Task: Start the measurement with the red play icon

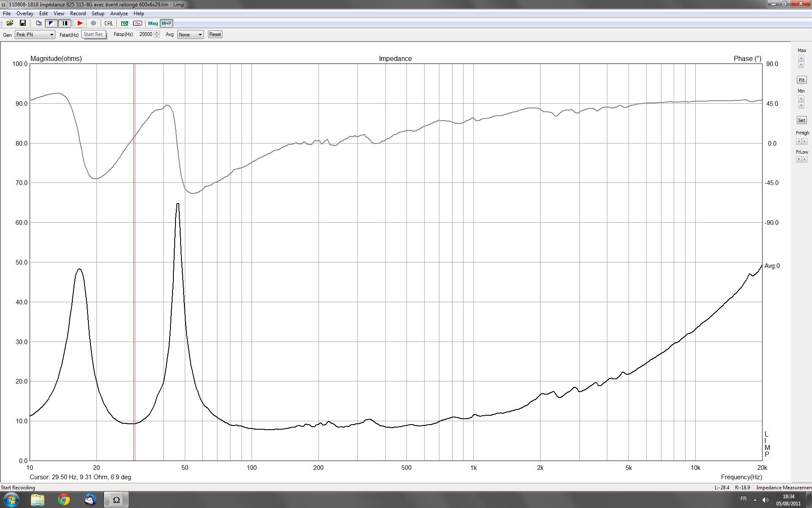Action: (x=80, y=23)
